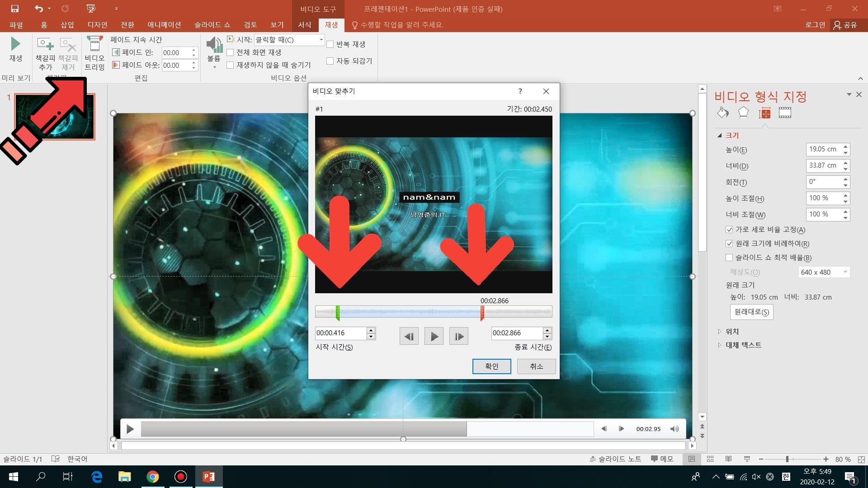
Task: Click the Fill & Line paint bucket icon
Action: click(722, 113)
